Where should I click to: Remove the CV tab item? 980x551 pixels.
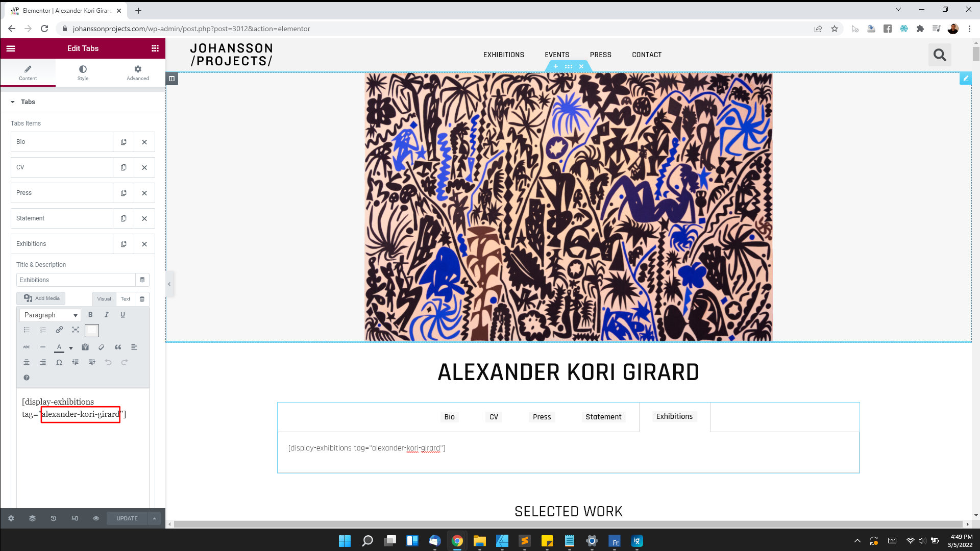click(x=144, y=167)
